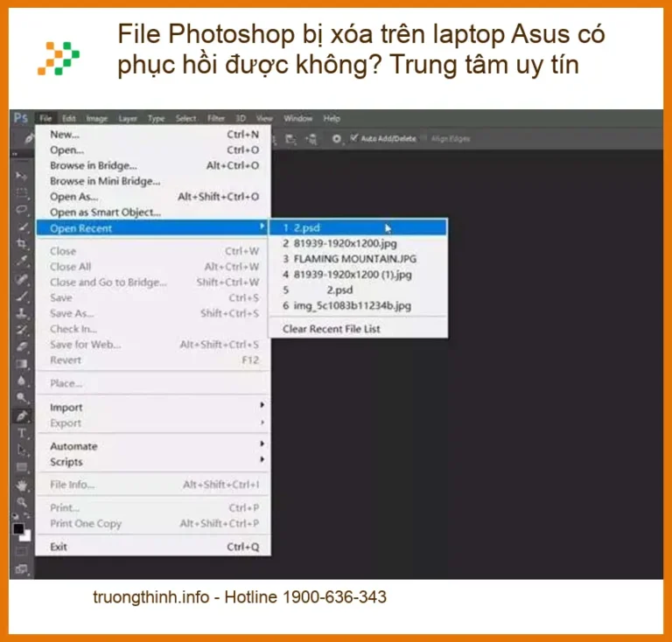
Task: Choose Browse in Bridge...
Action: (x=153, y=165)
